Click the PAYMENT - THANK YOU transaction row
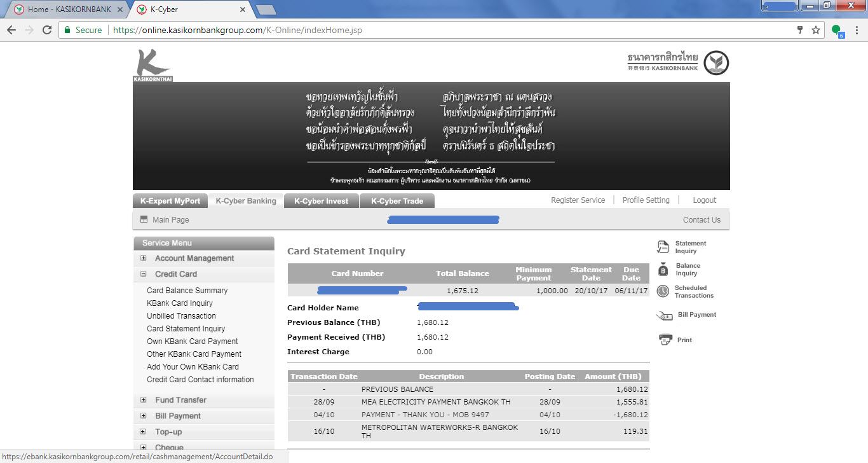Screen dimensions: 868x463 click(468, 415)
